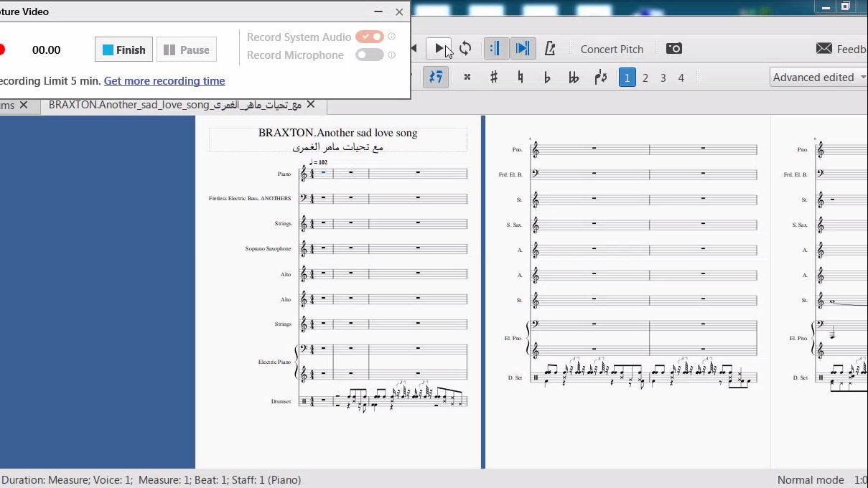The height and width of the screenshot is (488, 868).
Task: Pause the screen recording
Action: click(187, 50)
